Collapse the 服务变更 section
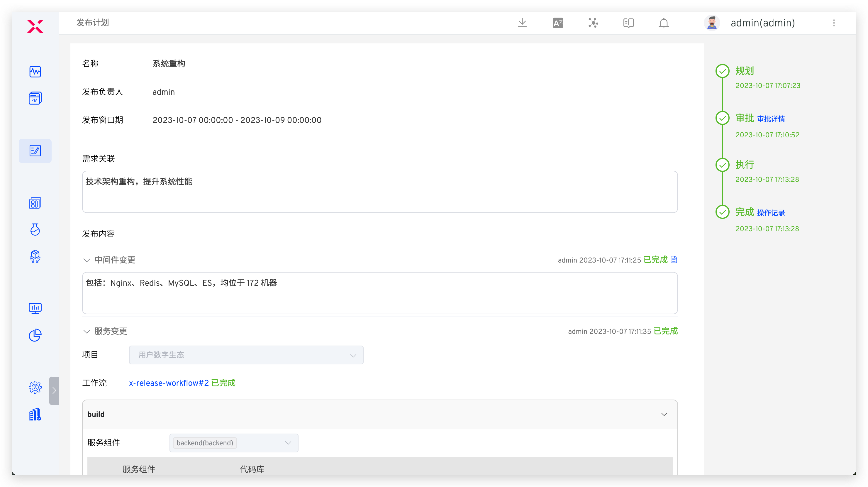Screen dimensions: 868x487 [87, 331]
